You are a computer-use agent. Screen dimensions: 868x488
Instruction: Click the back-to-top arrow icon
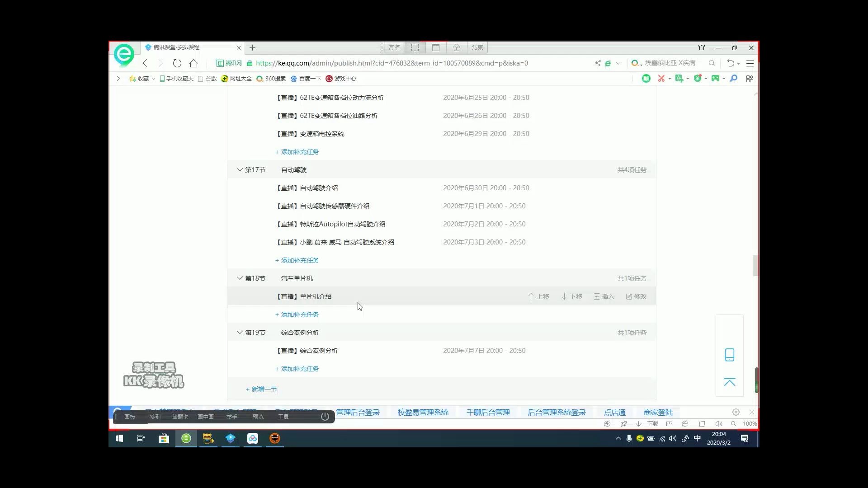730,382
